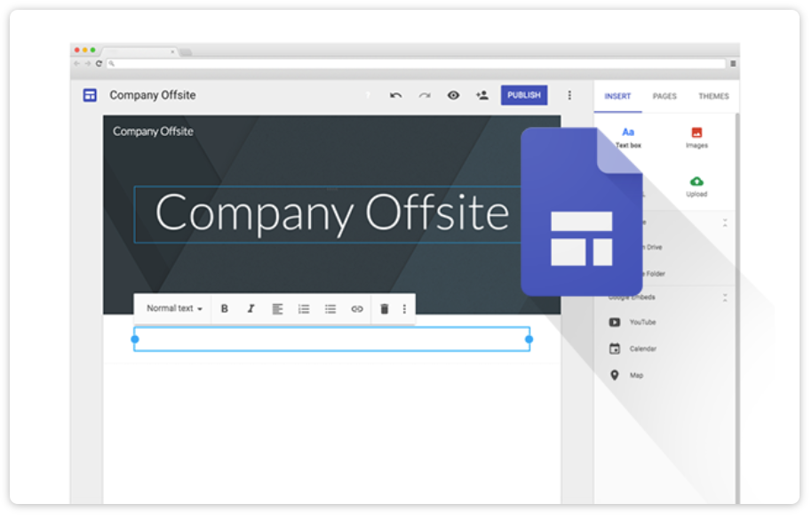The height and width of the screenshot is (520, 812).
Task: Toggle italic formatting
Action: click(x=251, y=309)
